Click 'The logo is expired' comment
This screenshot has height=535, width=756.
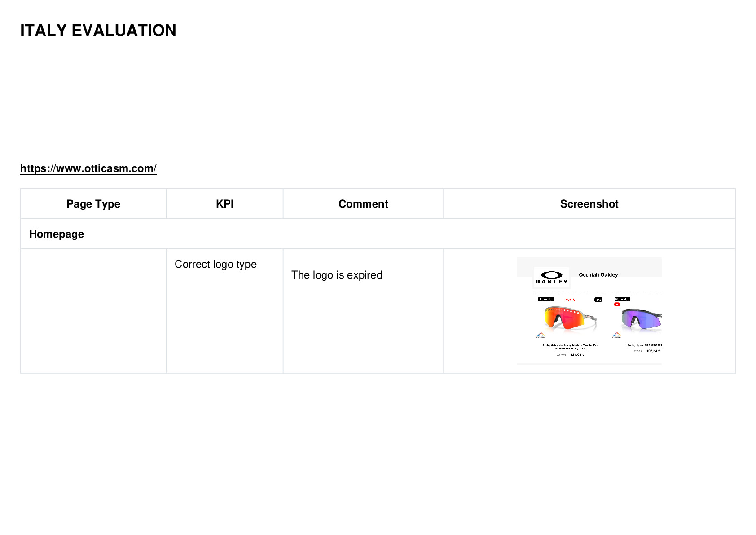point(337,275)
